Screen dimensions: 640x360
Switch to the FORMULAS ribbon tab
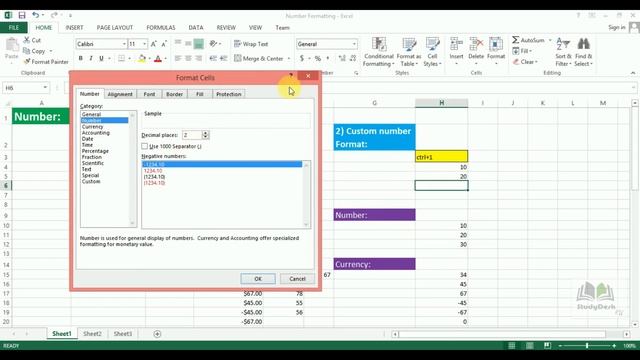(x=161, y=27)
